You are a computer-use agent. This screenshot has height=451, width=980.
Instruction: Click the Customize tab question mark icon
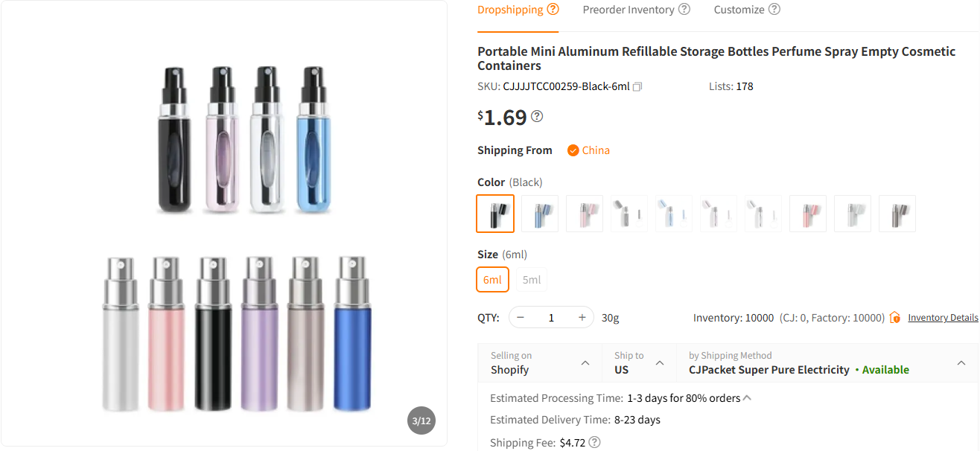coord(774,9)
